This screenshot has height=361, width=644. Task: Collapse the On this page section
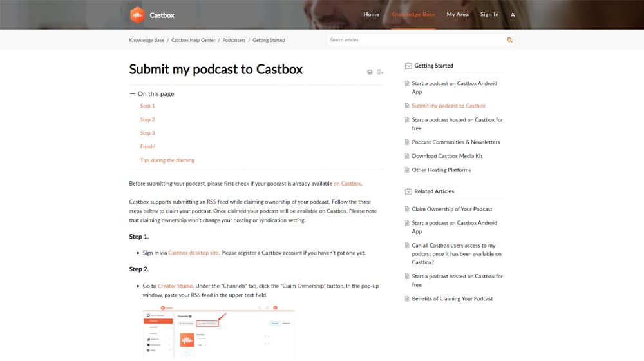(x=132, y=93)
